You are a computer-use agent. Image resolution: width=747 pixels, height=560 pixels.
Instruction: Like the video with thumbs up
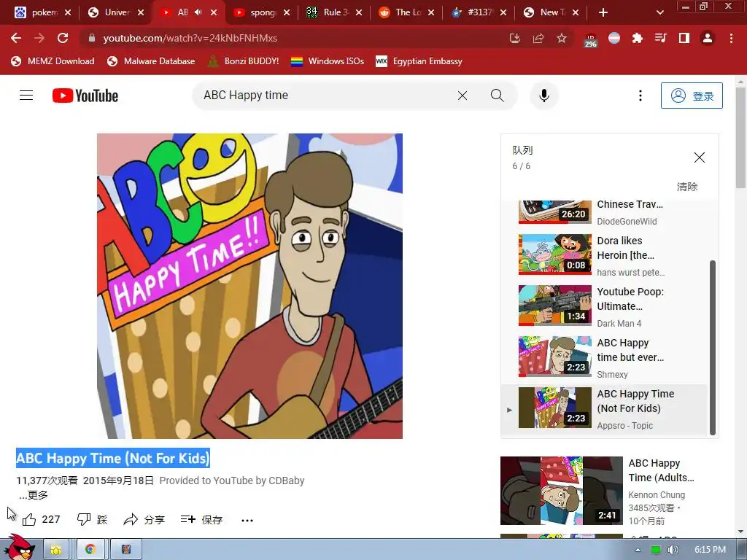[x=41, y=519]
